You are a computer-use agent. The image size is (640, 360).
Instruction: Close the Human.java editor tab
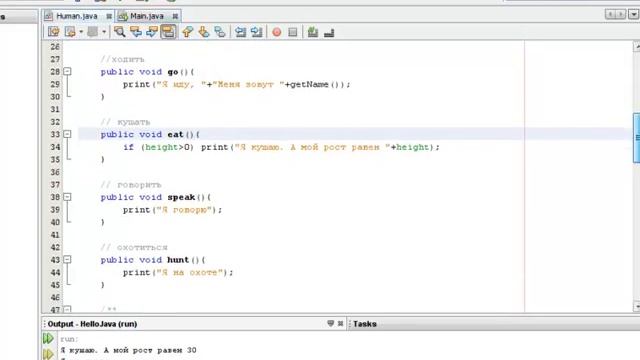[x=109, y=16]
